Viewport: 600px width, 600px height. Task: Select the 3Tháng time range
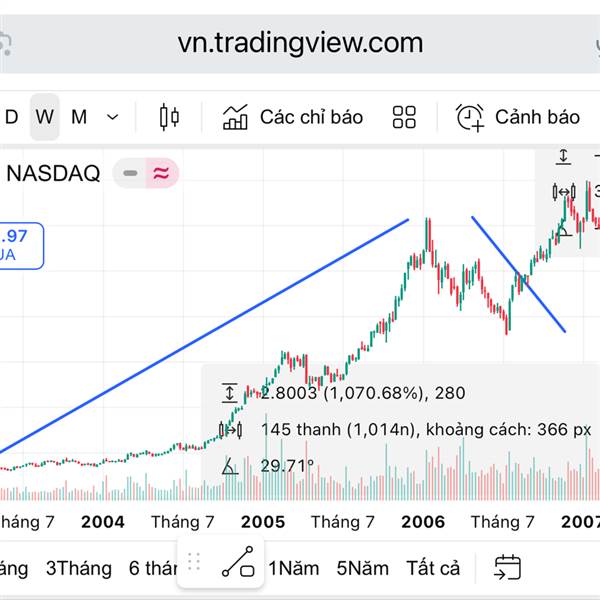coord(79,568)
